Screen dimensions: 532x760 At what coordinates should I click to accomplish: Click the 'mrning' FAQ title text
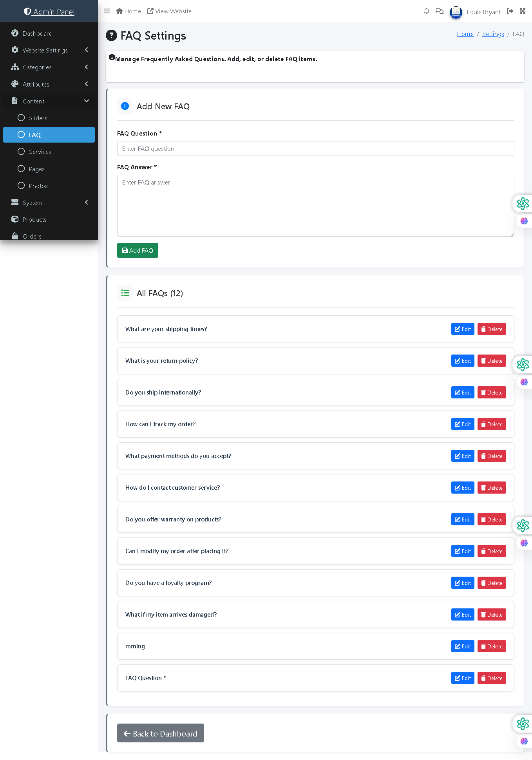tap(135, 646)
